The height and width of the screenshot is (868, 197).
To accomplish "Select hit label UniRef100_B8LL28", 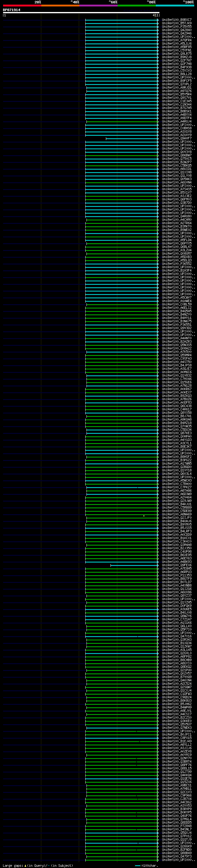I will (177, 74).
